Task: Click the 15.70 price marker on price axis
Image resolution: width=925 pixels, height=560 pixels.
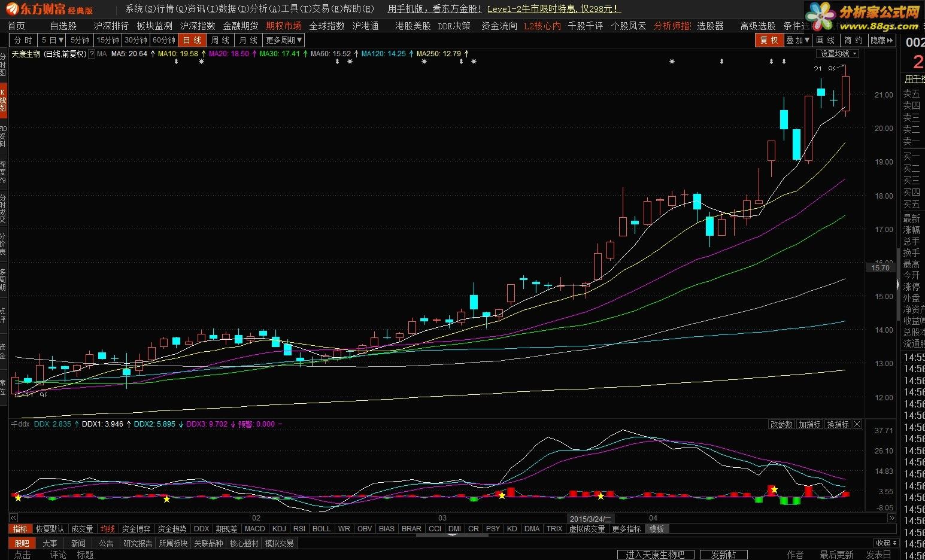Action: pos(880,267)
